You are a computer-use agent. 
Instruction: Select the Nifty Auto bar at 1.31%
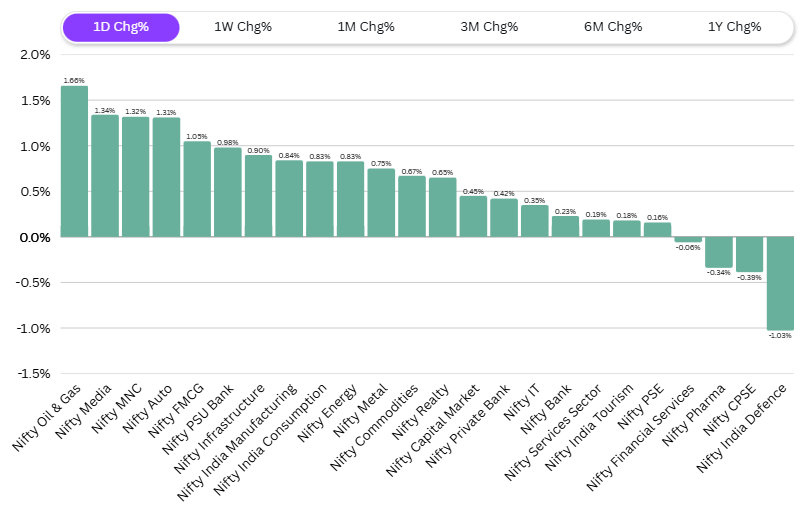click(166, 177)
